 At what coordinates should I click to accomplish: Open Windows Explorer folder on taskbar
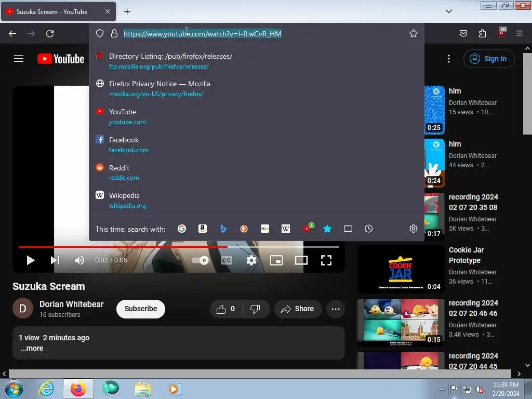tap(142, 389)
